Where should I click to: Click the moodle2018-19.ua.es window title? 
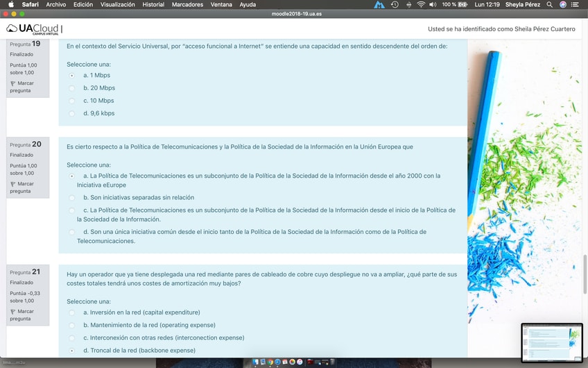tap(297, 14)
